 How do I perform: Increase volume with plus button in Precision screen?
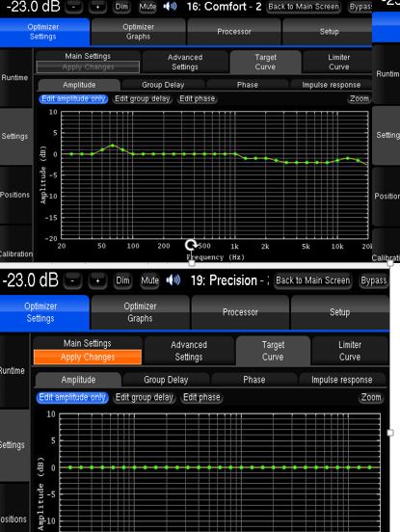point(97,280)
